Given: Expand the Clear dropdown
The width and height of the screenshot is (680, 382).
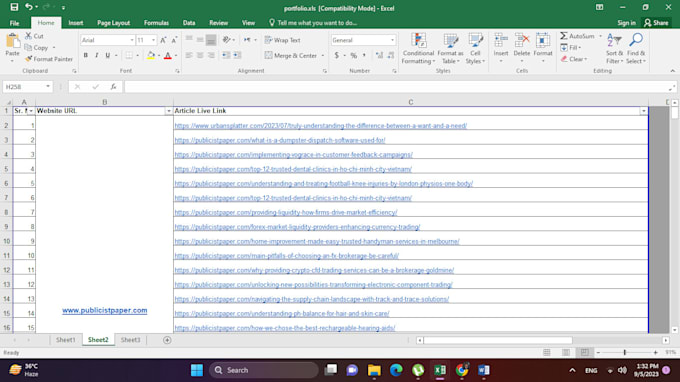Looking at the screenshot, I should (x=585, y=59).
